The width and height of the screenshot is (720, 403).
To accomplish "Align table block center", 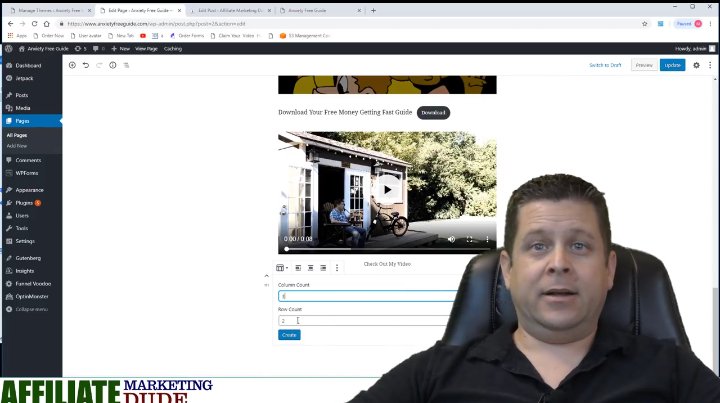I will (x=310, y=268).
